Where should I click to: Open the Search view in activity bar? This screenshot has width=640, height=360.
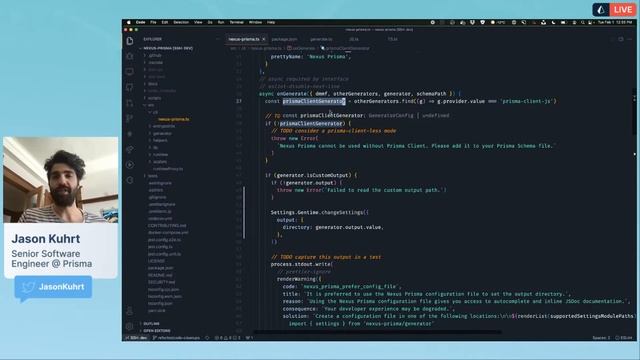click(130, 56)
